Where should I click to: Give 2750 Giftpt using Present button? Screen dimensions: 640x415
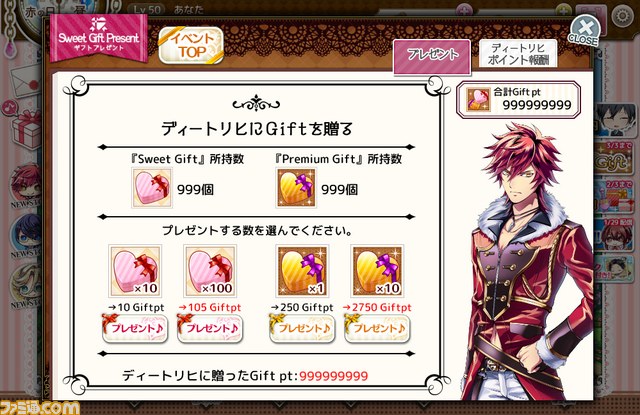point(377,328)
